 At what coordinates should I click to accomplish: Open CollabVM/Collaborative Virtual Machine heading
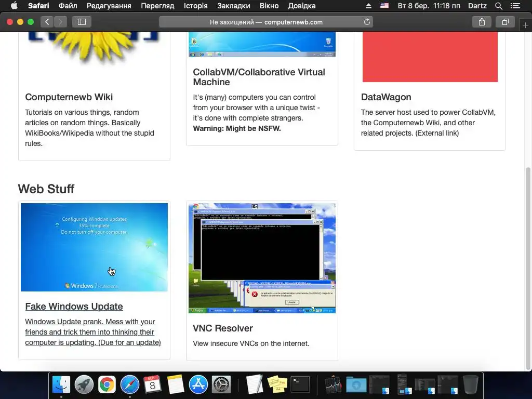click(259, 77)
